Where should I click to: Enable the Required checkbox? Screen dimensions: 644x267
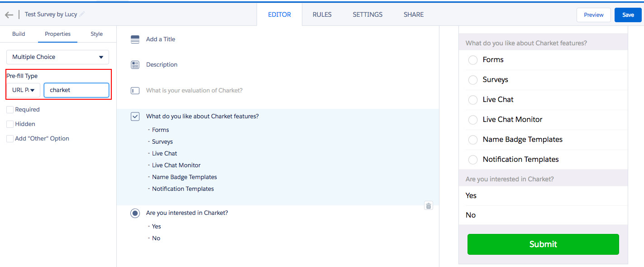coord(10,110)
